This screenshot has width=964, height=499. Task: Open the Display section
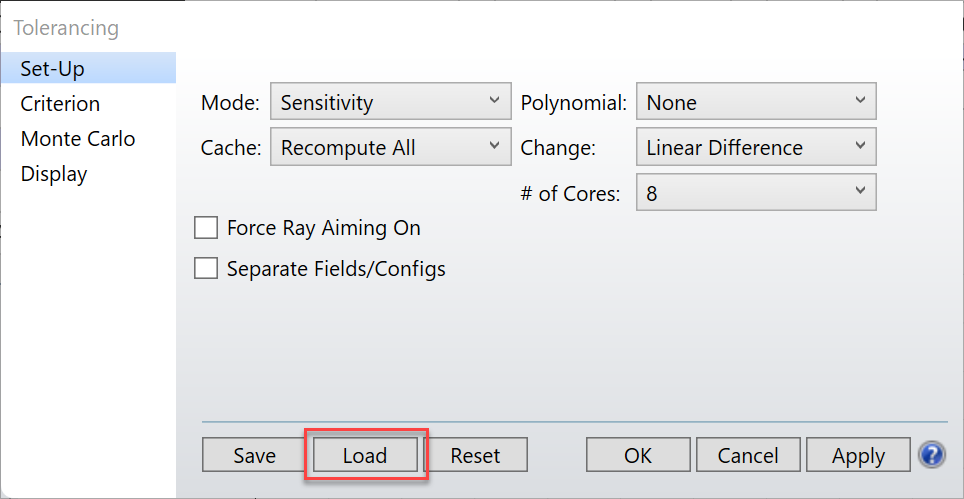[54, 174]
